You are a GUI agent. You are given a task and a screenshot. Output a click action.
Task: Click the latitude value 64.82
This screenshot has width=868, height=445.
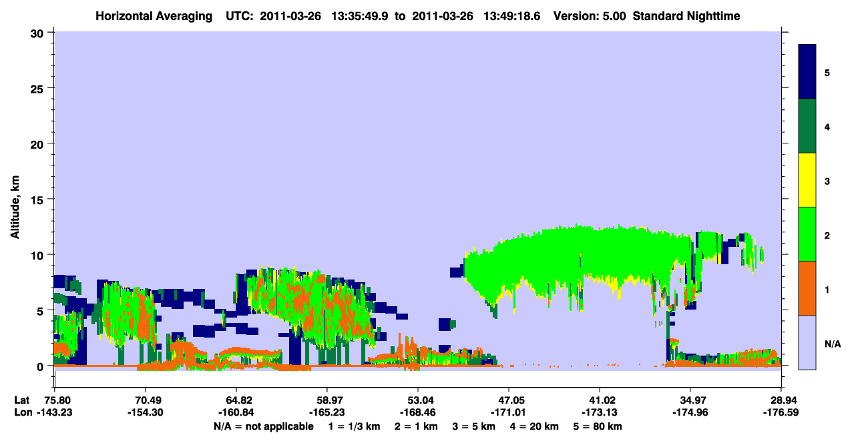click(236, 400)
